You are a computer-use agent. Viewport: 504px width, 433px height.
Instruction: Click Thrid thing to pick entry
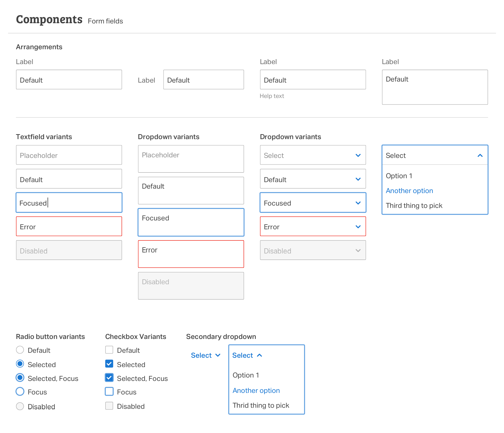(261, 405)
